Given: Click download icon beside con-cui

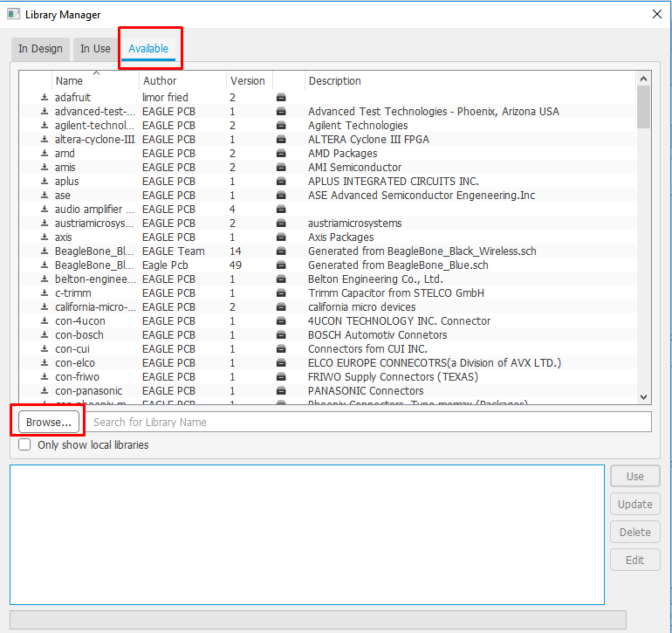Looking at the screenshot, I should [x=45, y=348].
